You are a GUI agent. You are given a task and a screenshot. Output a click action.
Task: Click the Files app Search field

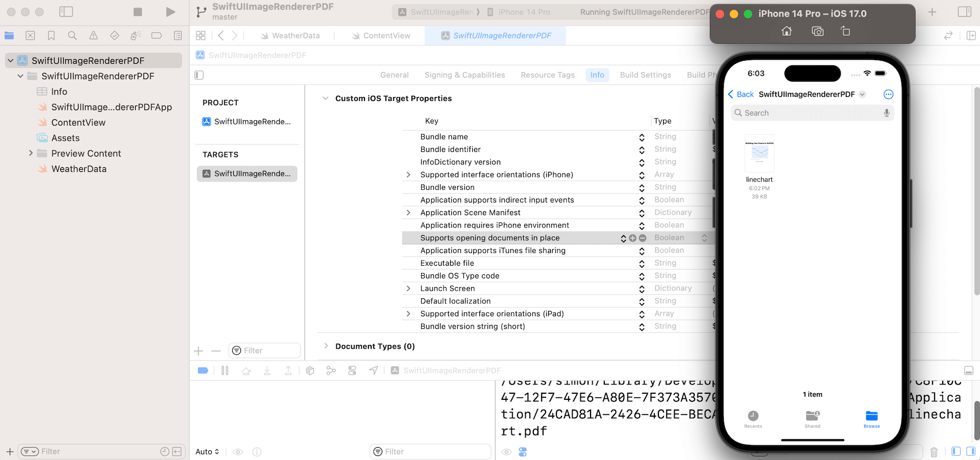tap(812, 113)
